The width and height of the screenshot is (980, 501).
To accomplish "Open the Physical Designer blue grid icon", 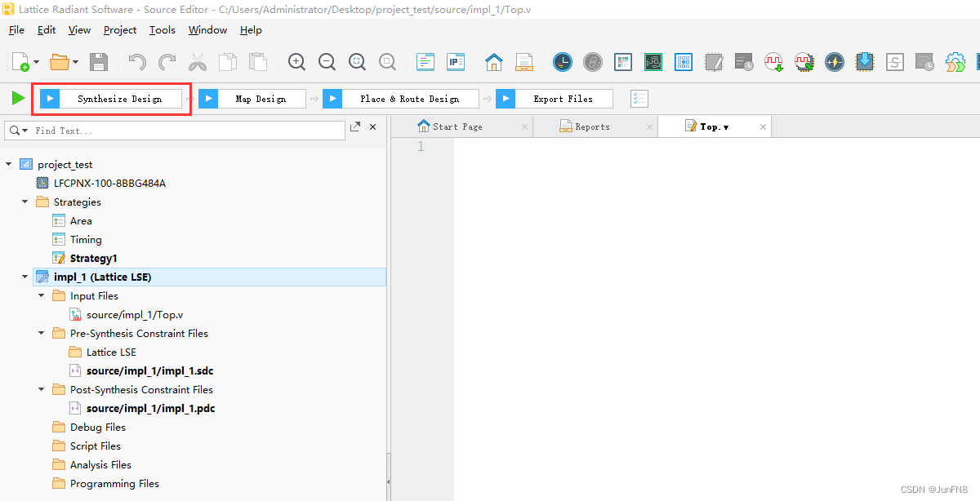I will pos(684,61).
